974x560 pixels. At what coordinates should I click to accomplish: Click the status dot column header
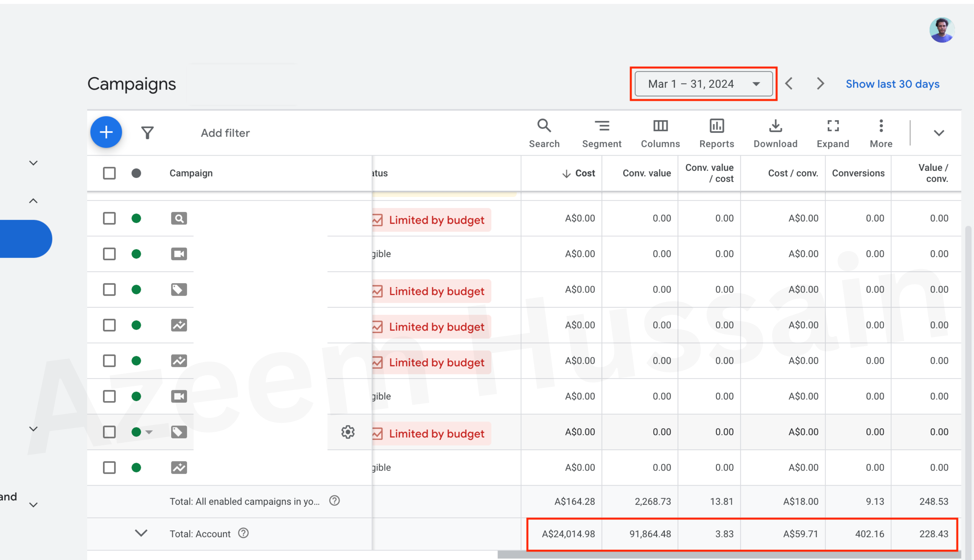pyautogui.click(x=136, y=173)
